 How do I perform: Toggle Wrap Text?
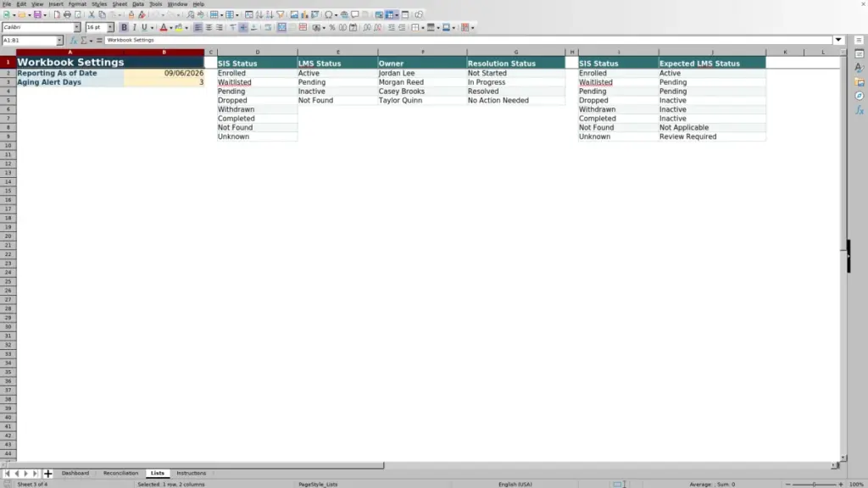point(268,27)
